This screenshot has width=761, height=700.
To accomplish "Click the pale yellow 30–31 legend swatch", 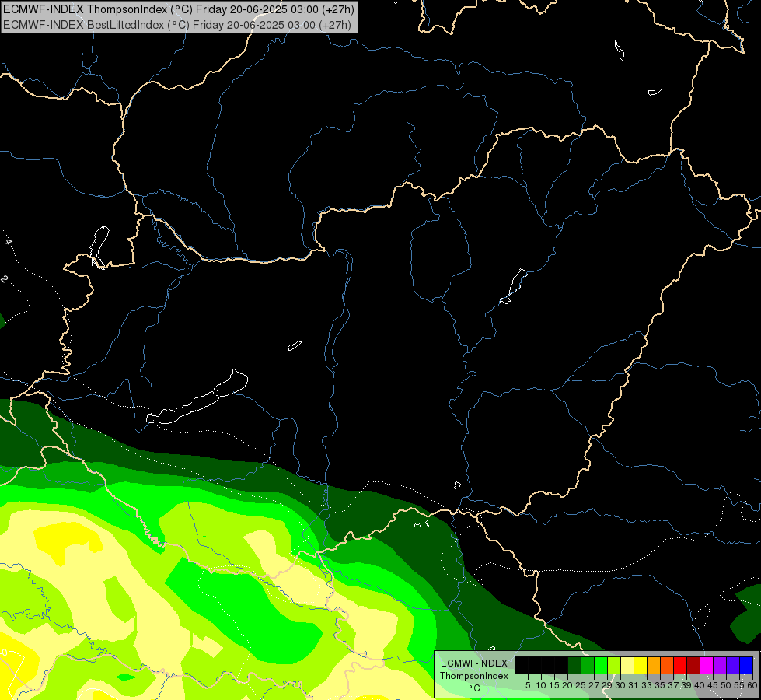I will point(627,665).
